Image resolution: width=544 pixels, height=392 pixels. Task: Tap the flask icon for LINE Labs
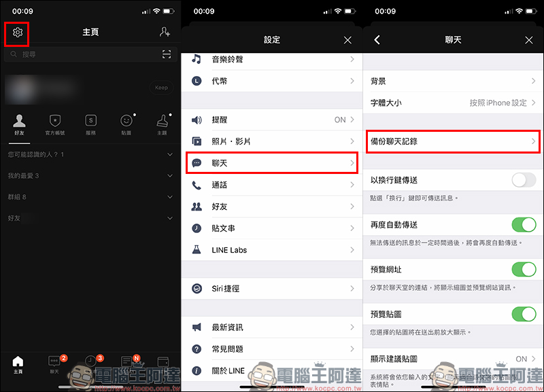pyautogui.click(x=197, y=250)
